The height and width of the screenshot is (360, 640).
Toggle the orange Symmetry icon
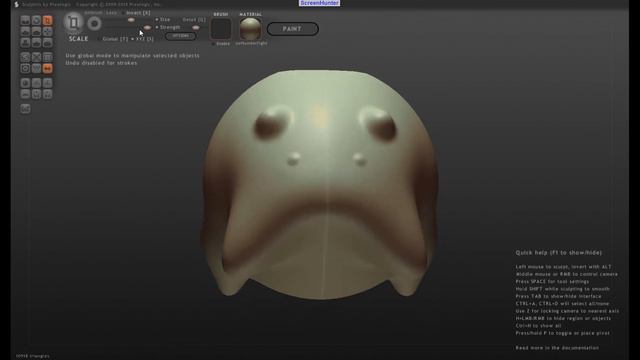coord(47,68)
